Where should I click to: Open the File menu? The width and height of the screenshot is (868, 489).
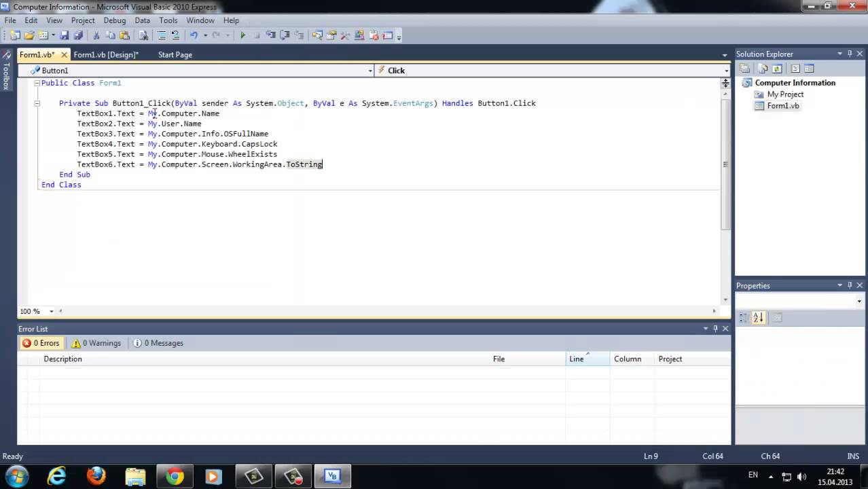coord(10,20)
